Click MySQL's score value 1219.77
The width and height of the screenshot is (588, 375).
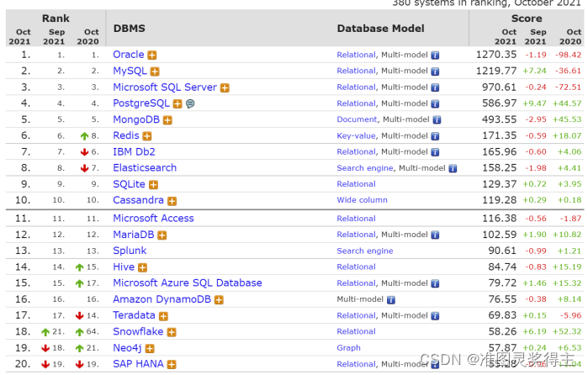tap(496, 71)
